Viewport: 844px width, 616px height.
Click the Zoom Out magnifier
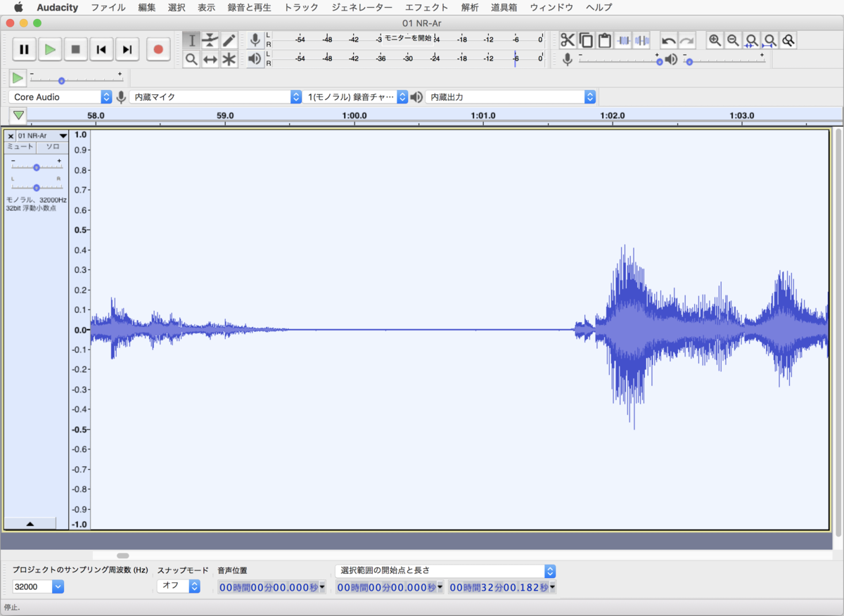(x=733, y=41)
